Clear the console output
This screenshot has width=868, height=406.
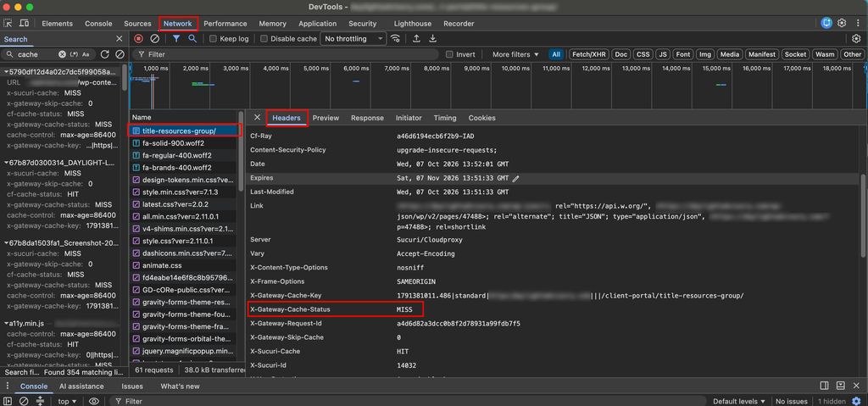24,401
